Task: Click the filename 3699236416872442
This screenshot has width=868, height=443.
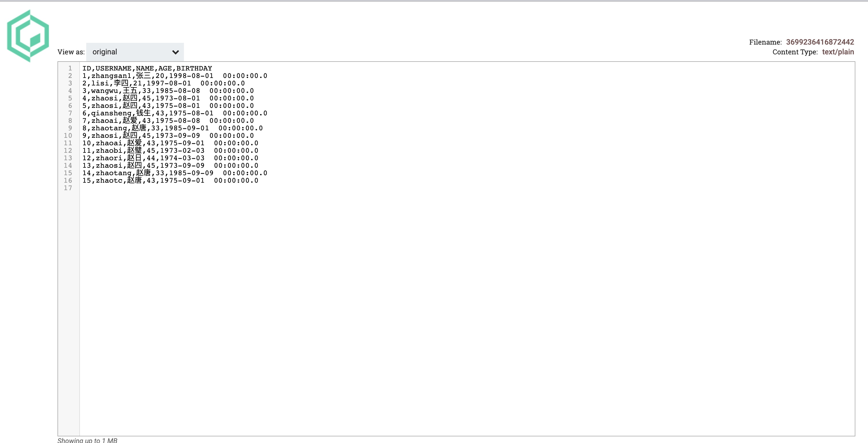Action: coord(820,42)
